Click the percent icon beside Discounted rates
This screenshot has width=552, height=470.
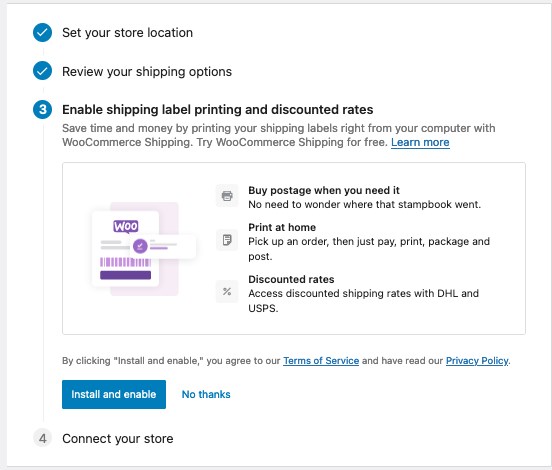tap(227, 292)
